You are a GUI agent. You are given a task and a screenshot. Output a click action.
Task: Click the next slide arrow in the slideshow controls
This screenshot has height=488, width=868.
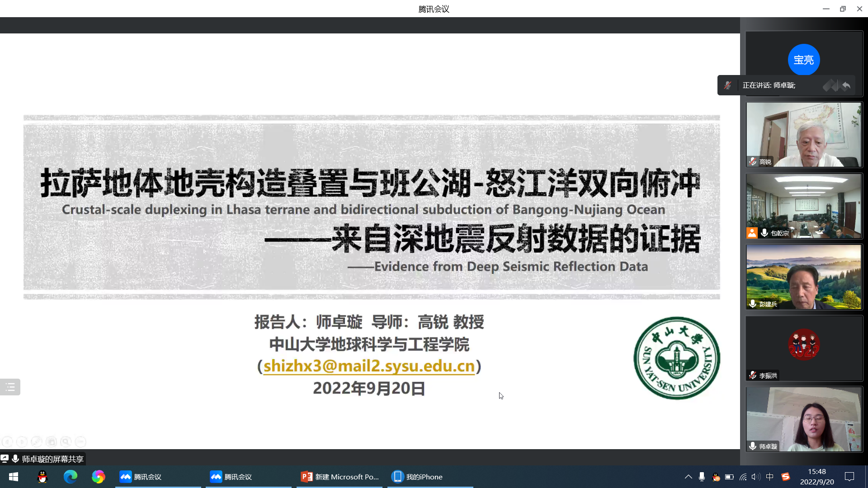[x=22, y=441]
